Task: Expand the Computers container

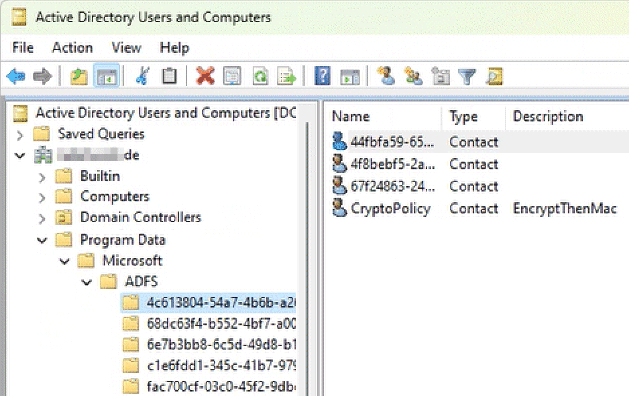Action: pos(42,197)
